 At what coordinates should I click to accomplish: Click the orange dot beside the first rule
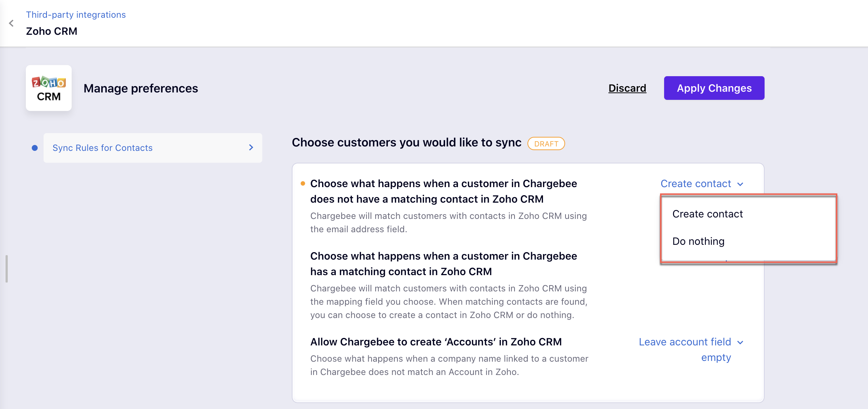[303, 183]
